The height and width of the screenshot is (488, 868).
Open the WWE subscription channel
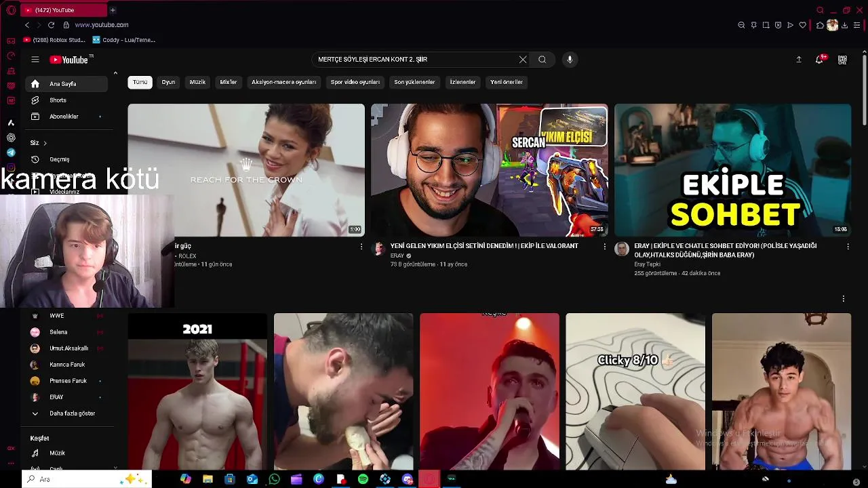66,316
